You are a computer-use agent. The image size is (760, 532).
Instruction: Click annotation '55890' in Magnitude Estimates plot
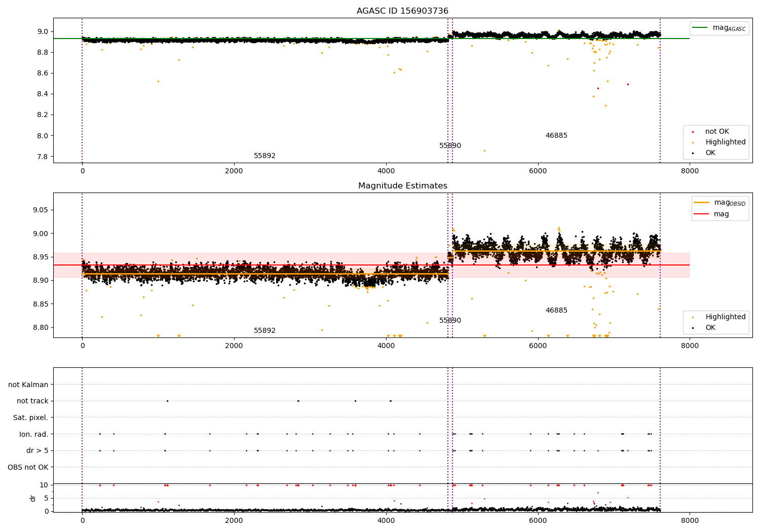[450, 321]
